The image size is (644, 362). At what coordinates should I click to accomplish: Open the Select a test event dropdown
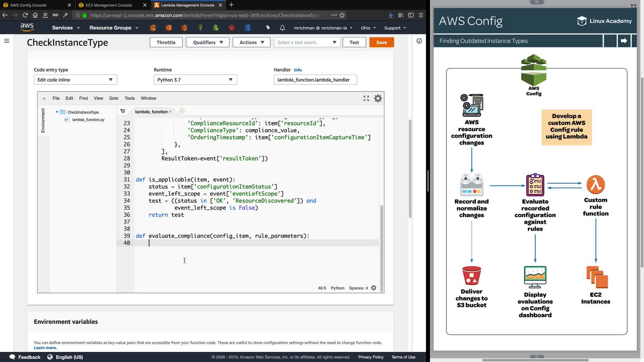click(x=307, y=43)
